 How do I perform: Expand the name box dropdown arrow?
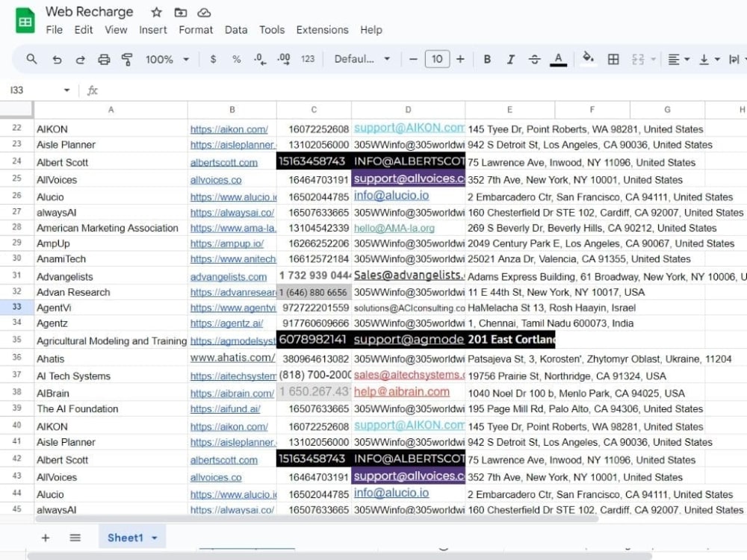66,90
